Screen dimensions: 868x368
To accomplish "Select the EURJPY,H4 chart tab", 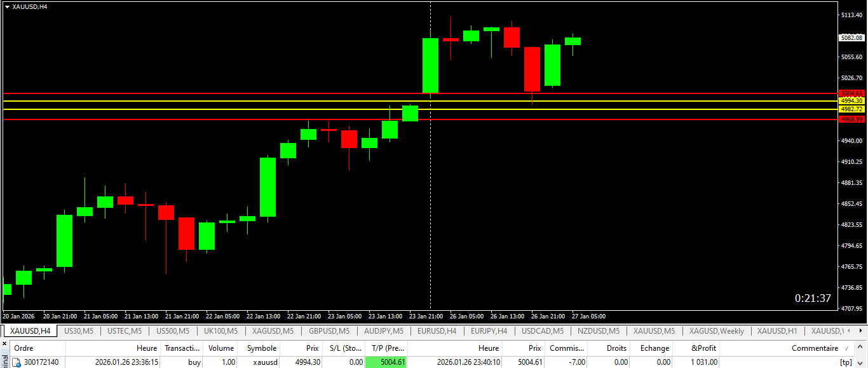I will click(489, 331).
